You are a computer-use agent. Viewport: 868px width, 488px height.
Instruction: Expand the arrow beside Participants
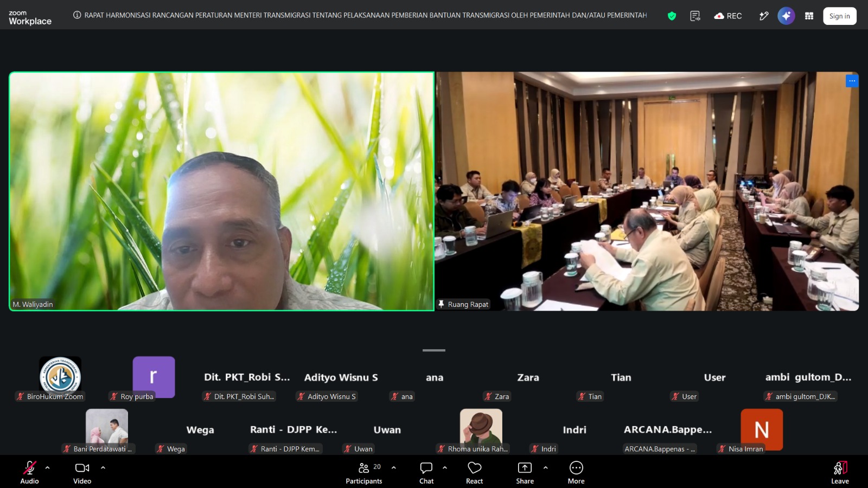[x=394, y=467]
